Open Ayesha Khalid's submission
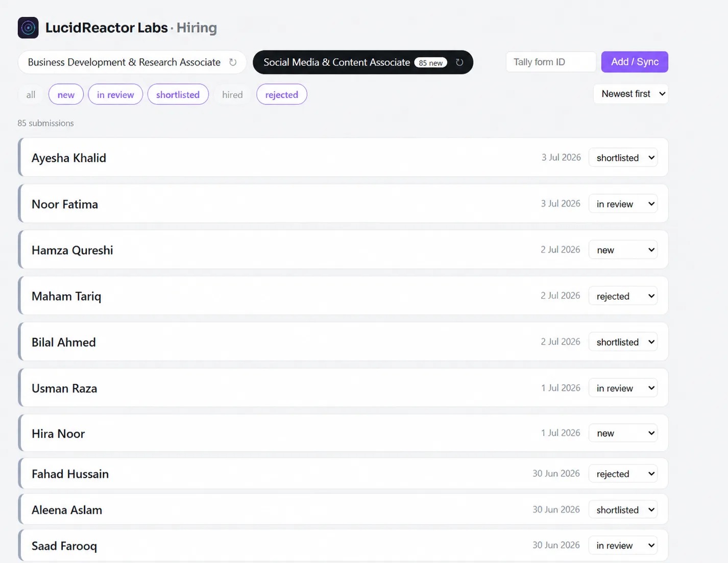This screenshot has width=728, height=563. (343, 157)
